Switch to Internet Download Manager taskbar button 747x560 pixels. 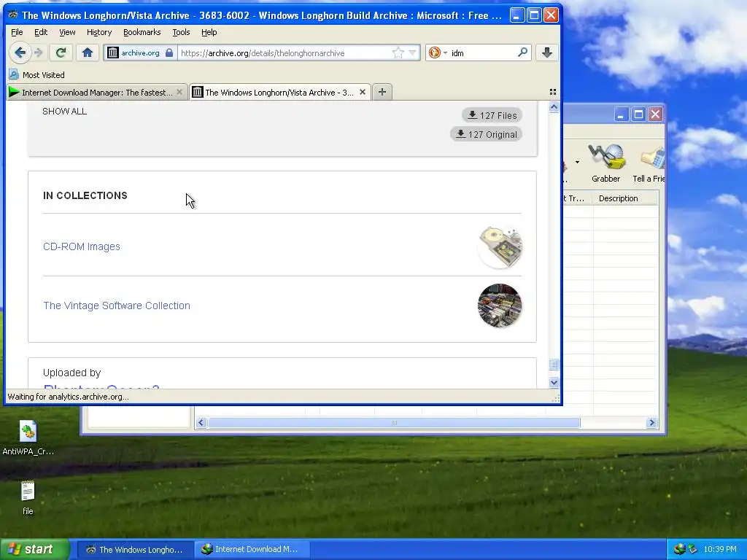click(x=251, y=549)
